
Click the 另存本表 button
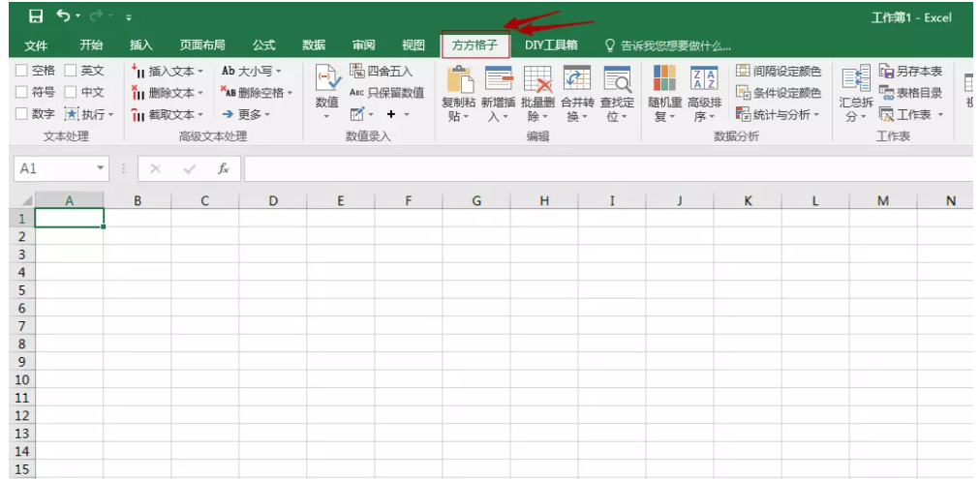[910, 72]
